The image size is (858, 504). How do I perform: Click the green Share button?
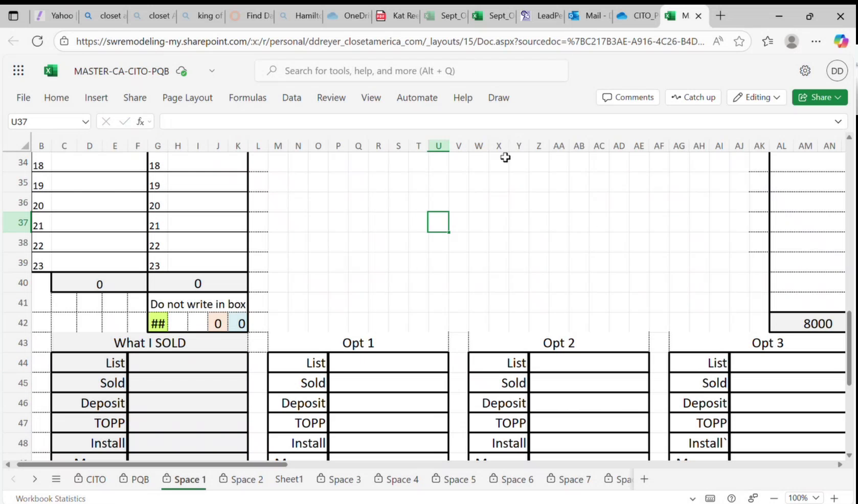click(820, 97)
